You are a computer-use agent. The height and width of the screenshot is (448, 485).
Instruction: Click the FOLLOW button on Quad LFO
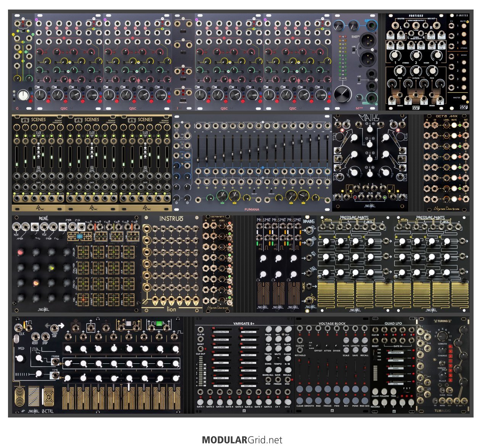pyautogui.click(x=384, y=392)
